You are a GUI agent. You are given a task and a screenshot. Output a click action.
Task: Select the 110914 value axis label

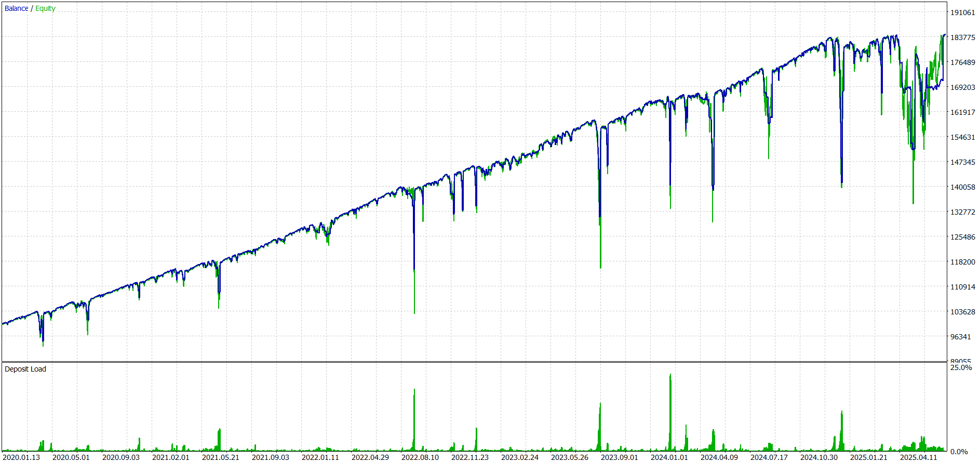pyautogui.click(x=962, y=287)
